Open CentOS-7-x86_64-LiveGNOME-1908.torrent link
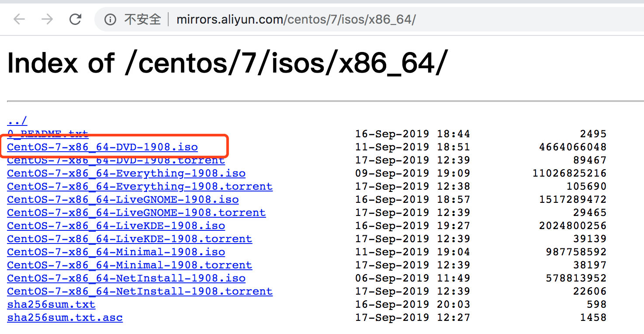644x334 pixels. click(x=136, y=212)
